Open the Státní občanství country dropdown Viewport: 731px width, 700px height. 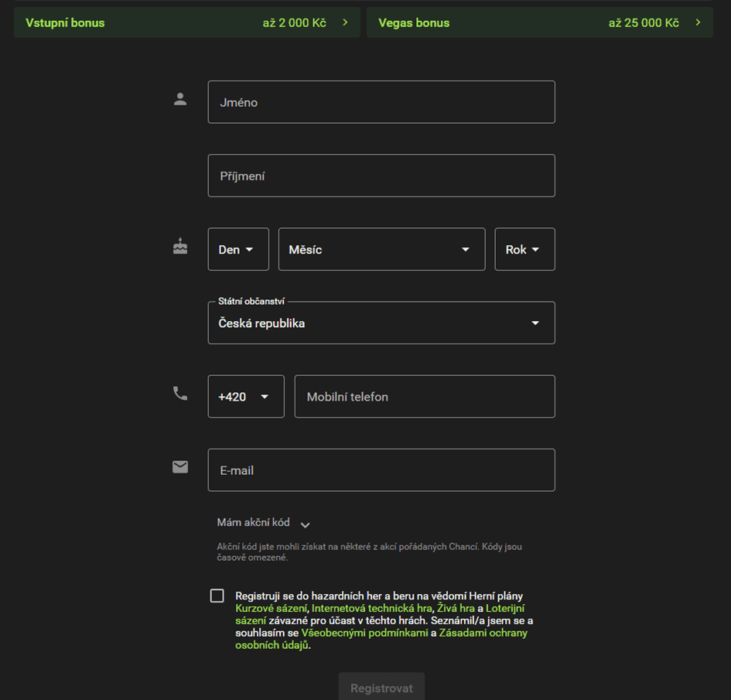[381, 323]
